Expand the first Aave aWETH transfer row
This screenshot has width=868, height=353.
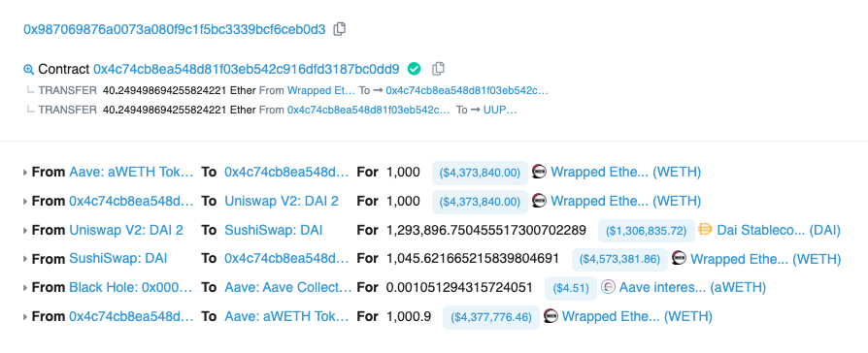point(25,173)
